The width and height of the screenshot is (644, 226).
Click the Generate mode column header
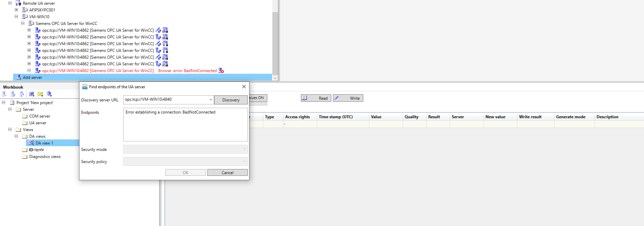(574, 117)
